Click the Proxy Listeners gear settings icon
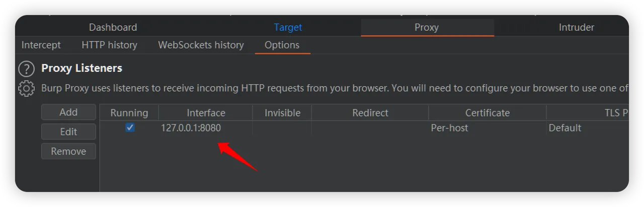Screen dimensions: 644x207 (26, 88)
